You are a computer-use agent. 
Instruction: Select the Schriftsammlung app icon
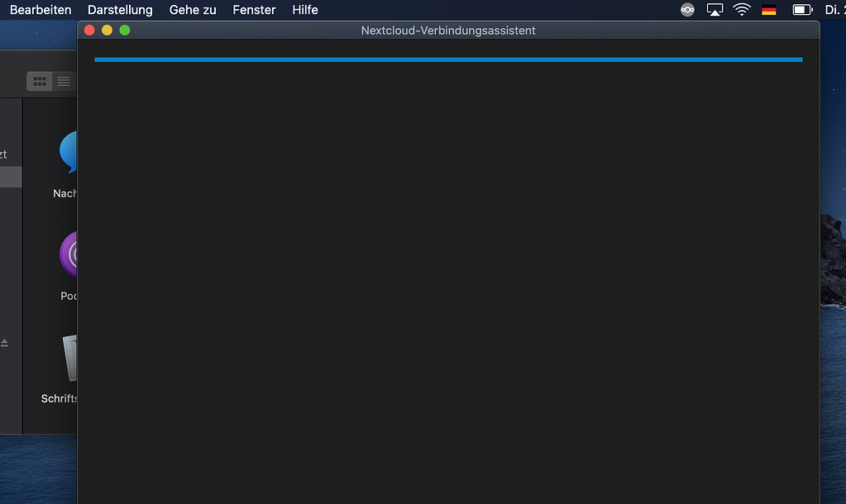[x=69, y=358]
